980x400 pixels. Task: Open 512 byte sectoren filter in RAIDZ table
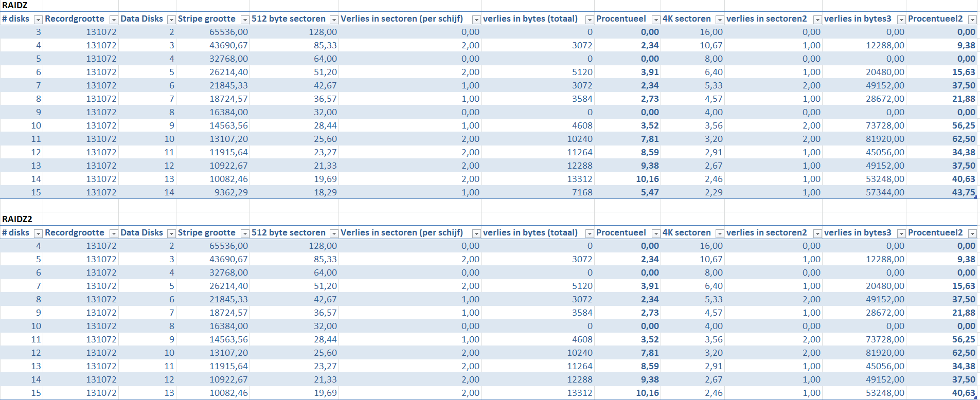(334, 20)
